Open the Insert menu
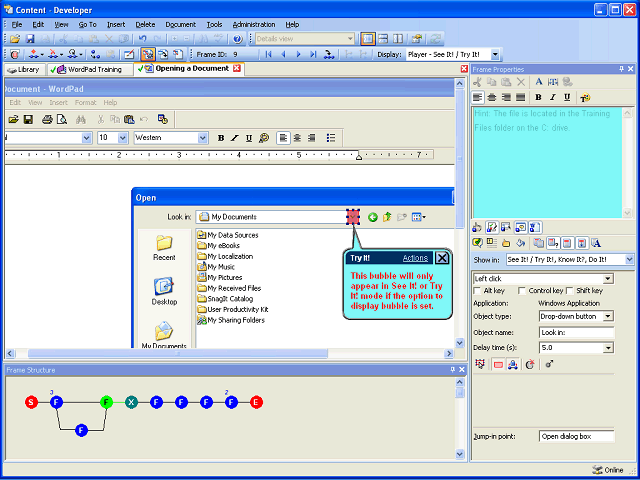The image size is (640, 480). coord(116,24)
